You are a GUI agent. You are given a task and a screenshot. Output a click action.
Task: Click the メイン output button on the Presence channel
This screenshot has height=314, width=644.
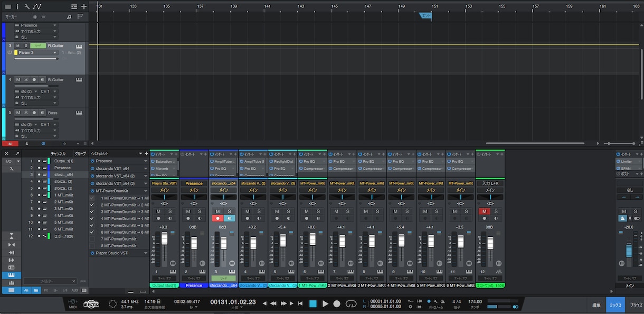(194, 190)
